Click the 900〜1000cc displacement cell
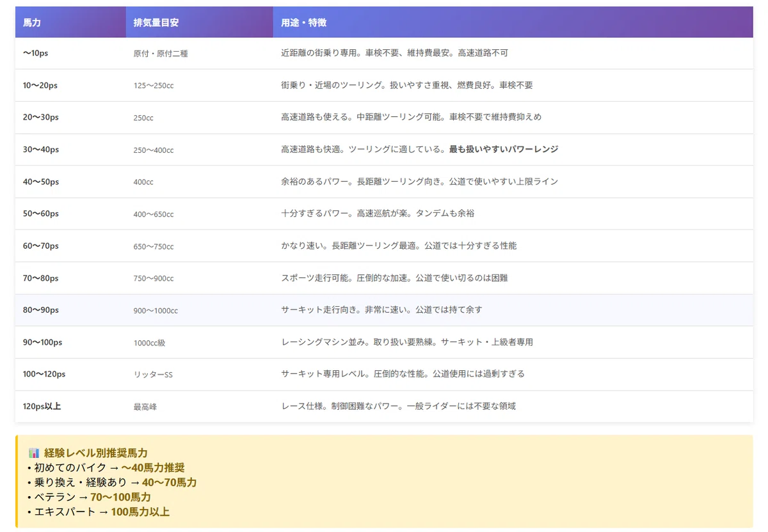 [x=200, y=310]
